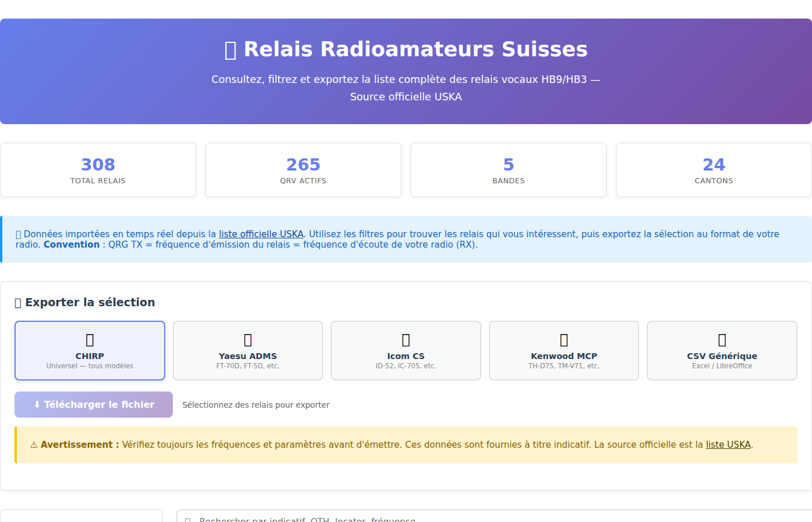
Task: Choose the Yaesu ADMS export format
Action: (x=248, y=350)
